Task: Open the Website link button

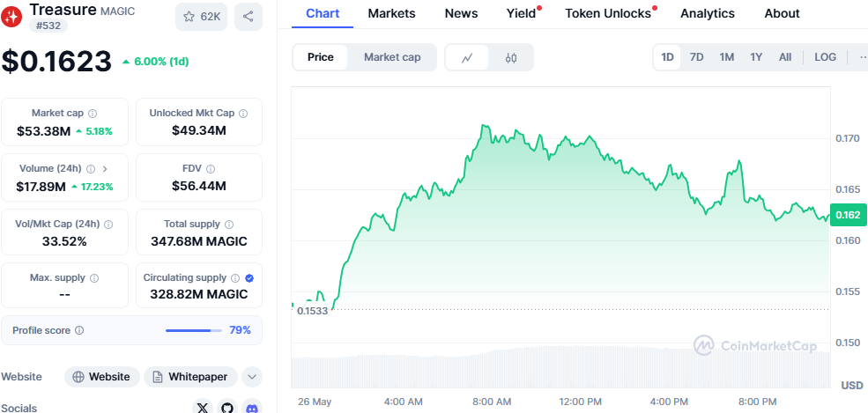Action: pos(102,377)
